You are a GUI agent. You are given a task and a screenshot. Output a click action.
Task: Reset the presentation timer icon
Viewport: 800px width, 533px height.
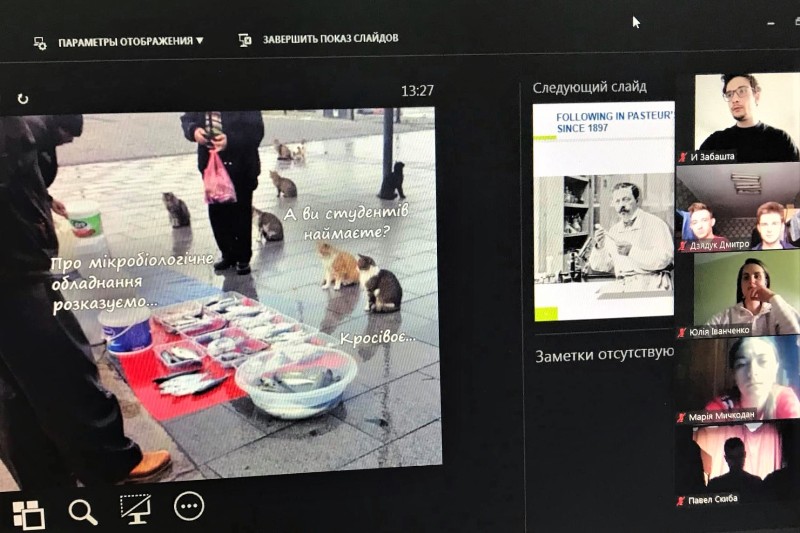click(x=23, y=99)
